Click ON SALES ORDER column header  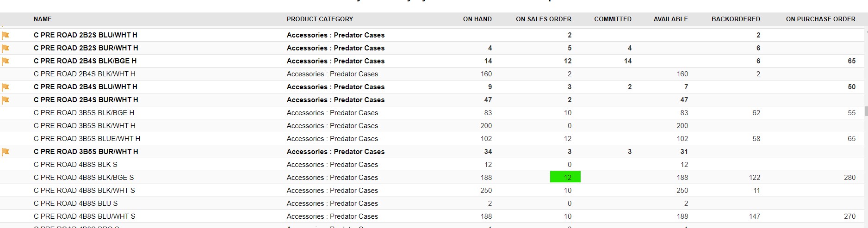tap(544, 19)
